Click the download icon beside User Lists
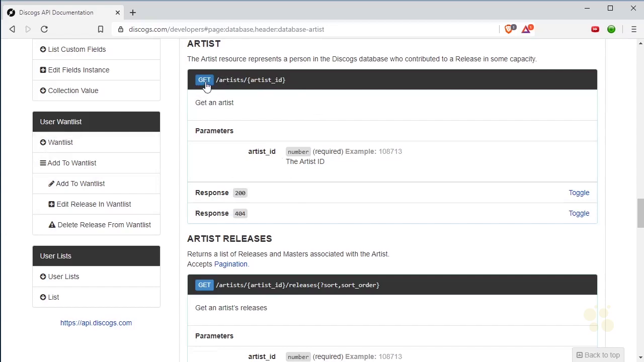644x362 pixels. coord(43,277)
